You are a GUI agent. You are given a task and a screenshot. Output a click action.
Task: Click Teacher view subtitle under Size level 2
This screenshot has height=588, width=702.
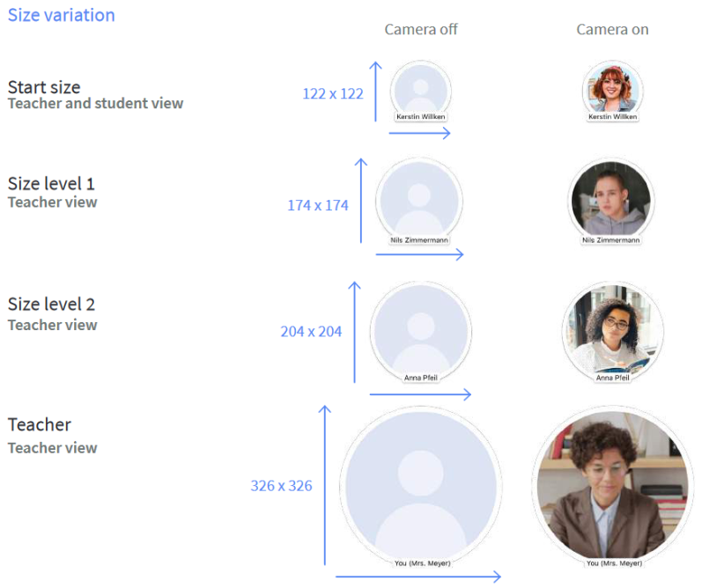click(52, 325)
